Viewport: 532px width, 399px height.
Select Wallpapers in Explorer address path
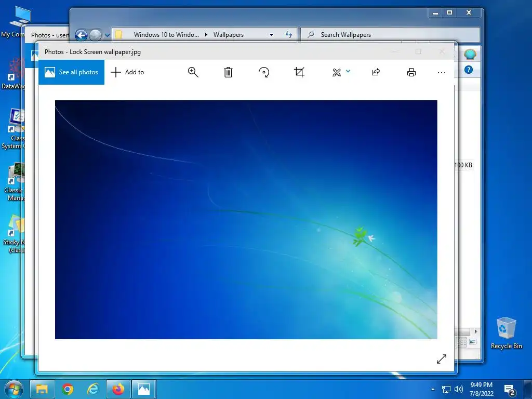(x=229, y=35)
